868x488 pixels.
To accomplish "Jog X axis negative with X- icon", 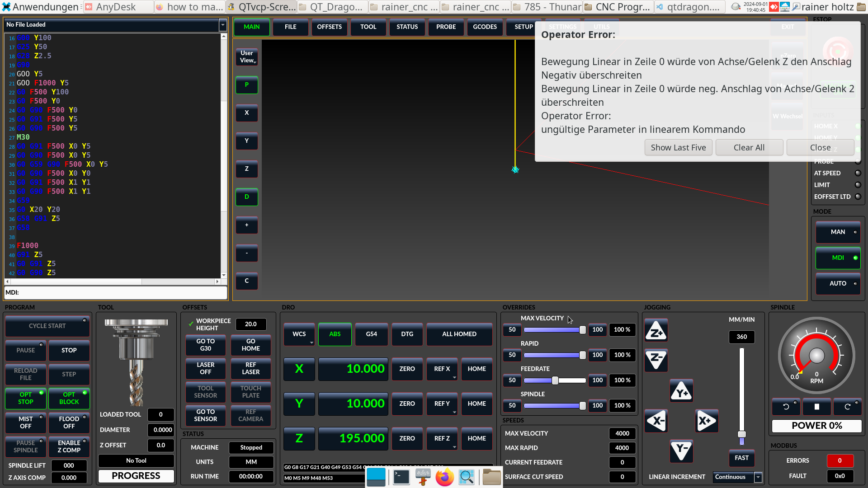I will click(656, 421).
